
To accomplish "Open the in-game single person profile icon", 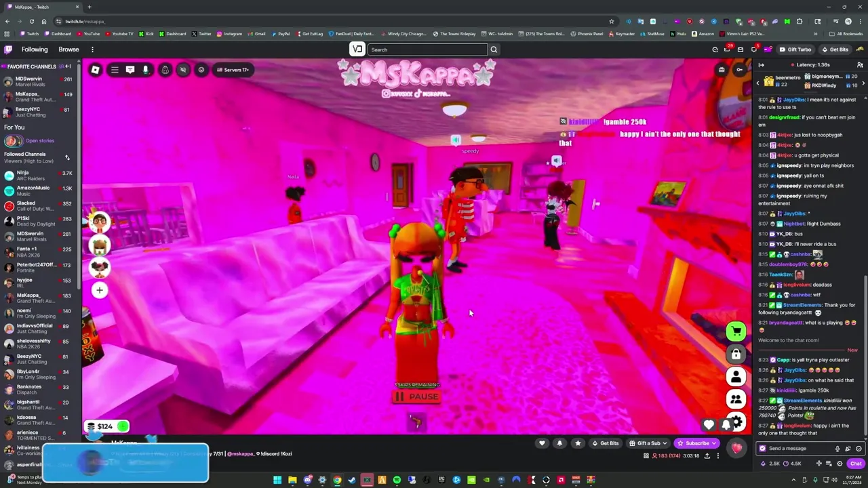I will point(736,376).
